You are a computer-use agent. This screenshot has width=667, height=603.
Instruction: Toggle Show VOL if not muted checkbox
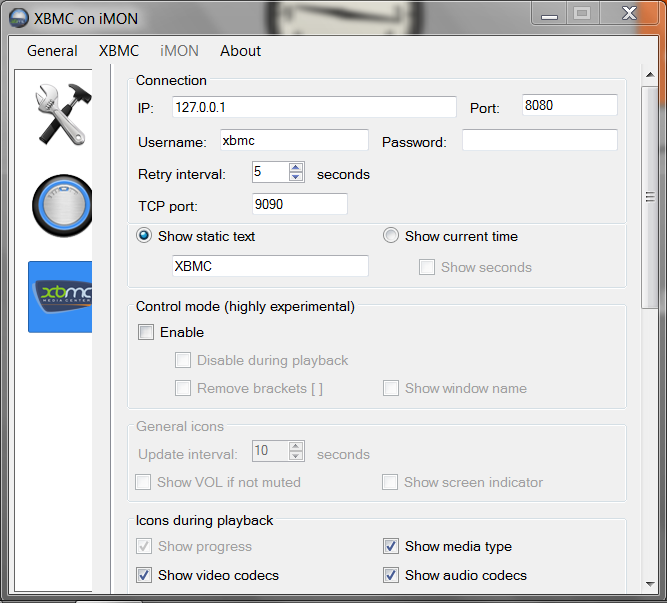pos(143,482)
